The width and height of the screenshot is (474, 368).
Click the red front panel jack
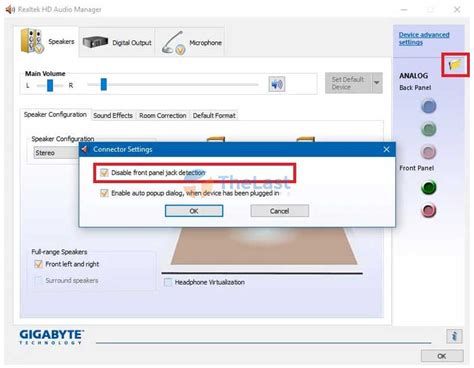428,210
